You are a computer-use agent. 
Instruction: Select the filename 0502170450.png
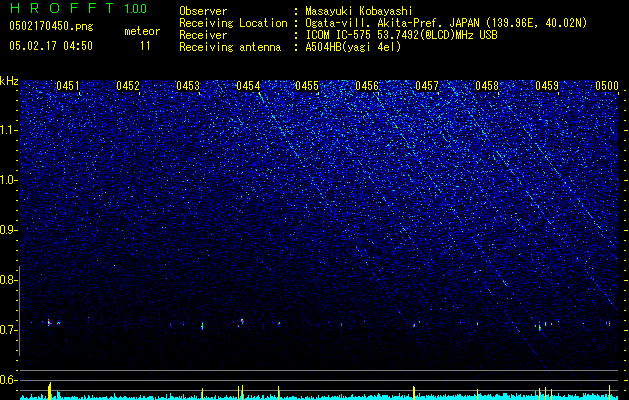pyautogui.click(x=51, y=26)
